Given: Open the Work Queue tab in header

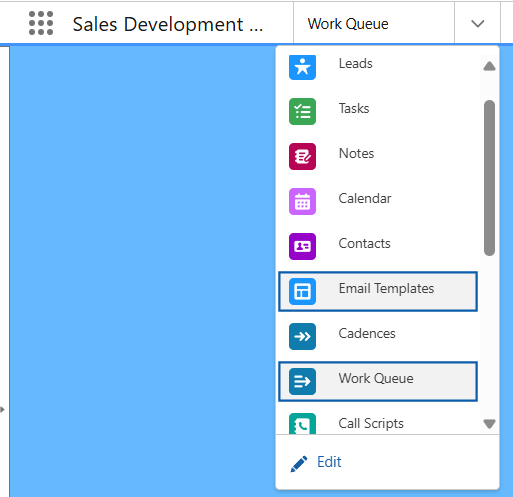Looking at the screenshot, I should click(x=348, y=24).
